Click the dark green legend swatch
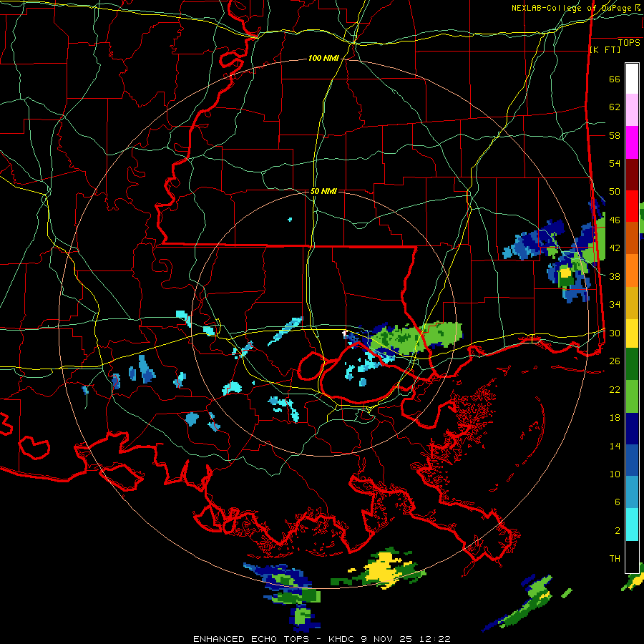 (x=632, y=364)
